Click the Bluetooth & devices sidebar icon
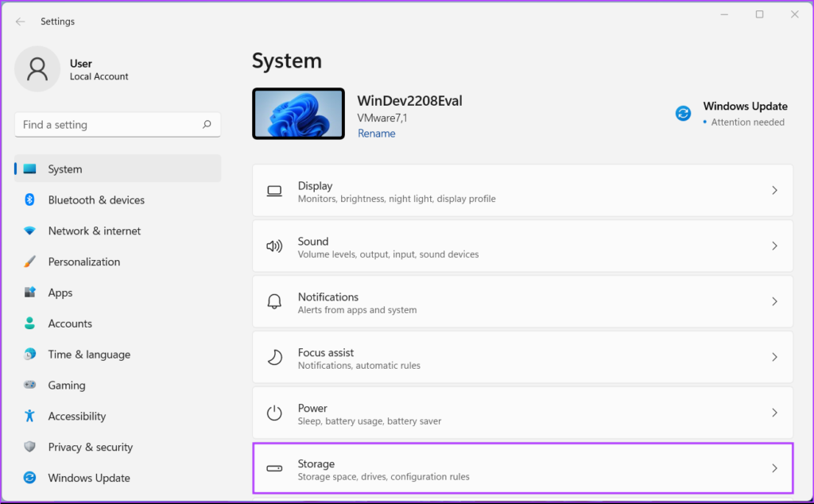Viewport: 814px width, 504px height. (29, 200)
